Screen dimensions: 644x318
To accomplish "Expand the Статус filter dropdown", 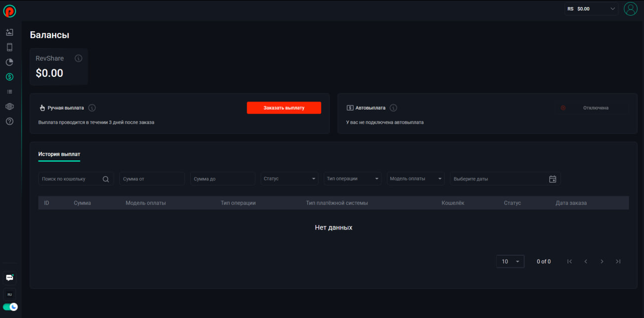I will pos(290,179).
